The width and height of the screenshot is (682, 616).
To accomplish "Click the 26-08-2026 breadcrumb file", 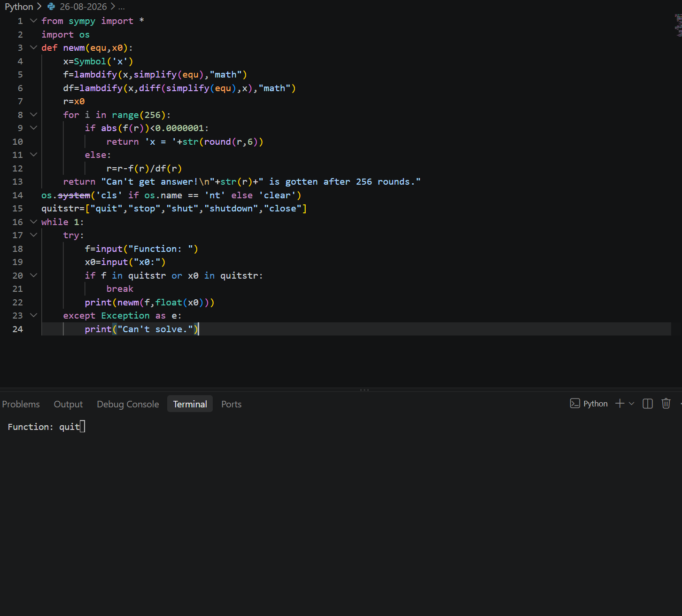I will tap(83, 7).
